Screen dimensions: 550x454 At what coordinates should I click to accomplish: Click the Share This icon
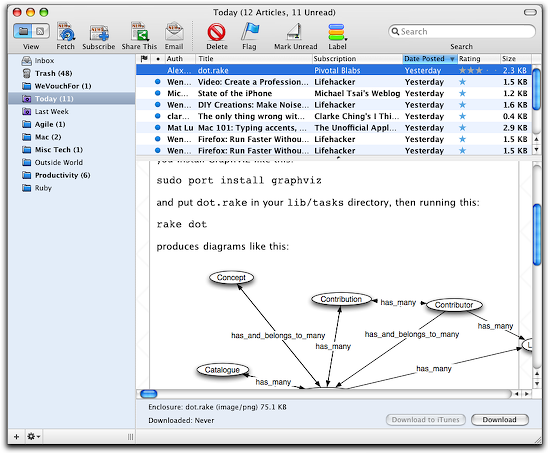click(x=139, y=32)
